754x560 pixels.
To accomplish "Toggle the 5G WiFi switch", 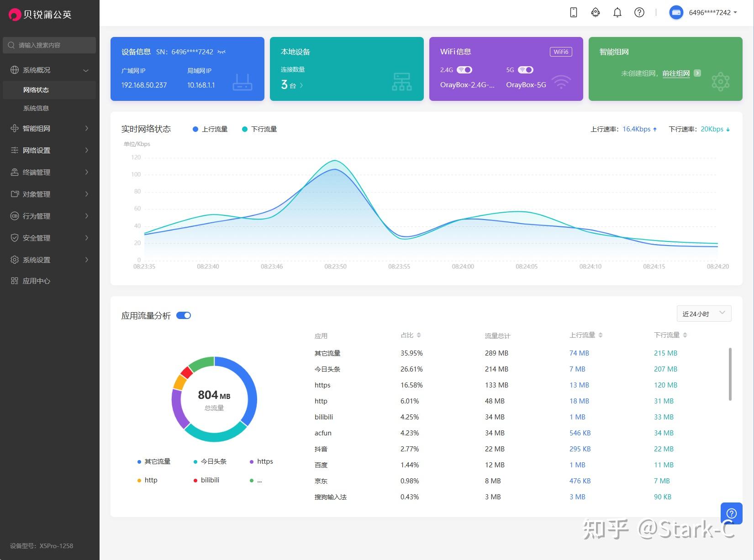I will click(x=526, y=70).
